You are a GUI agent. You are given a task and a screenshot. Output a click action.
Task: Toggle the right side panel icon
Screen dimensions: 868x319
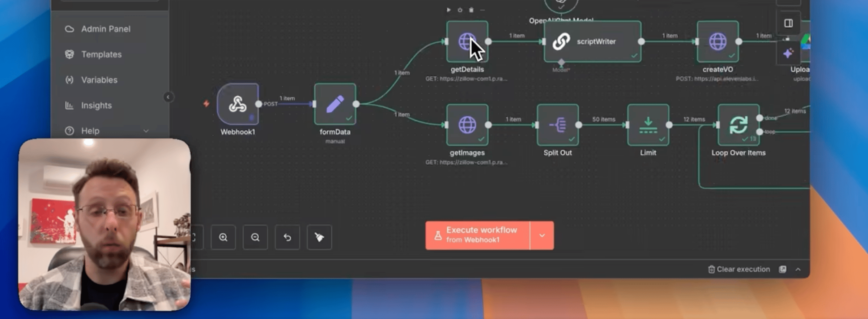click(788, 23)
